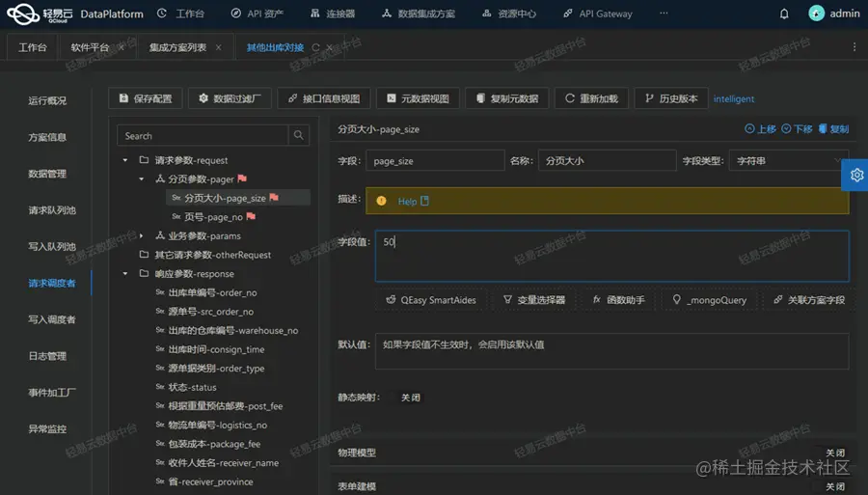Close the 其他出库对接 tab
Viewport: 868px width, 495px height.
pyautogui.click(x=330, y=47)
